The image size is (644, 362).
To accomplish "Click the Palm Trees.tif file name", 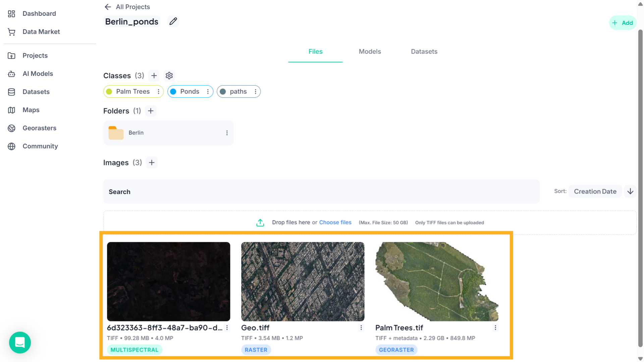I will [399, 328].
